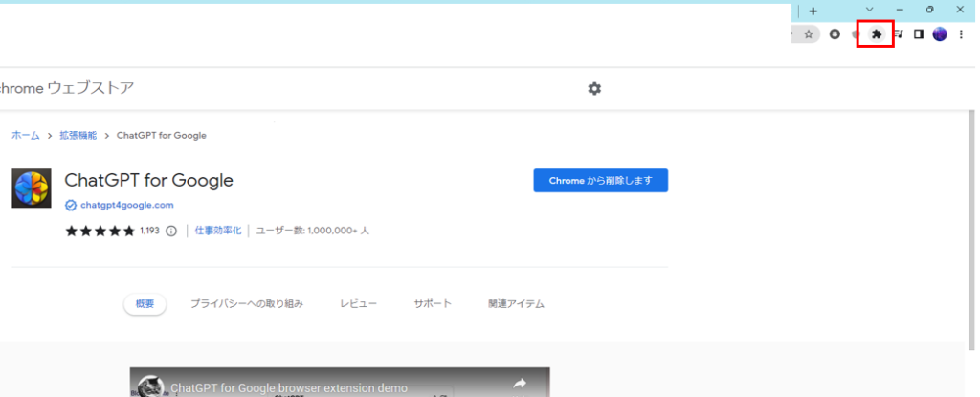Click the five-star rating
Viewport: 980px width, 397px height.
point(100,231)
